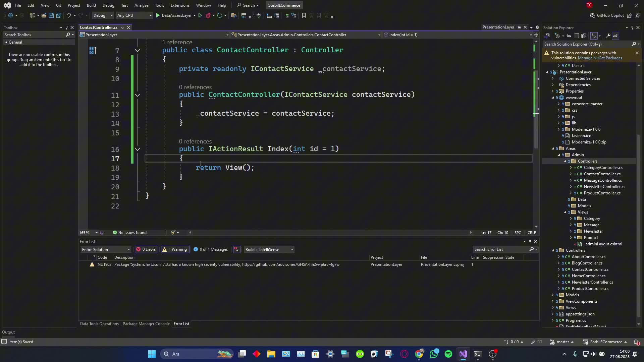
Task: Collapse the ContactController class at line 7
Action: [138, 50]
